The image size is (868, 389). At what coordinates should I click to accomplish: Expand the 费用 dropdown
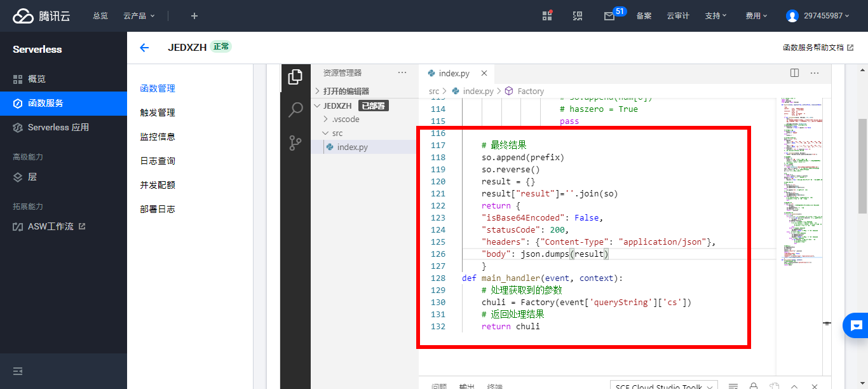pyautogui.click(x=757, y=16)
